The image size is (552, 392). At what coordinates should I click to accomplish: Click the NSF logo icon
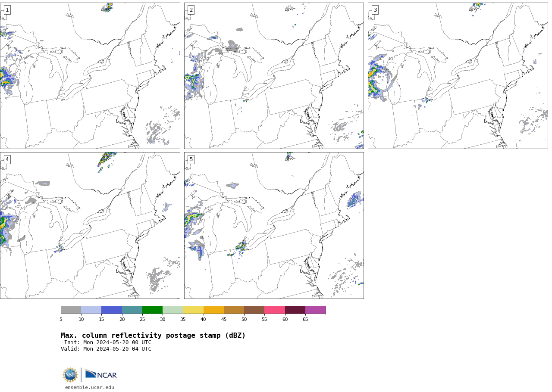(x=70, y=375)
